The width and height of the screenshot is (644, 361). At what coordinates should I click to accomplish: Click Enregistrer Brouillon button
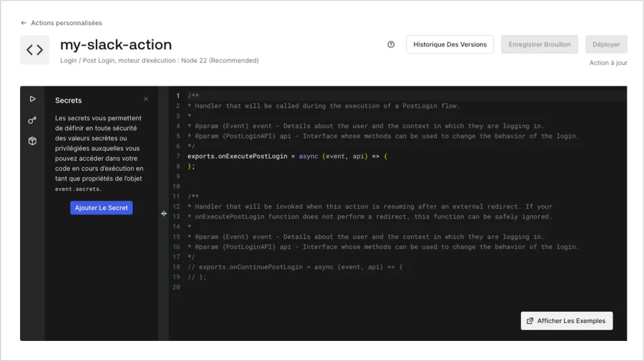tap(539, 44)
